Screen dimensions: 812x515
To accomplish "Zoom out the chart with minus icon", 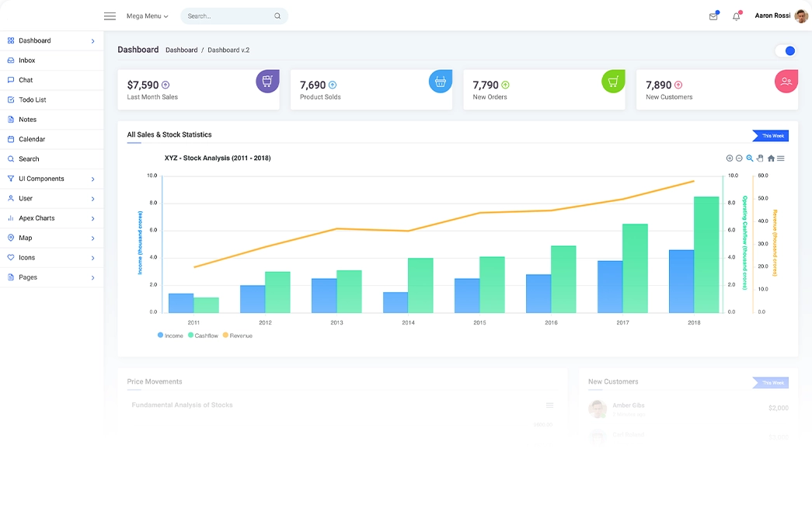I will coord(739,158).
